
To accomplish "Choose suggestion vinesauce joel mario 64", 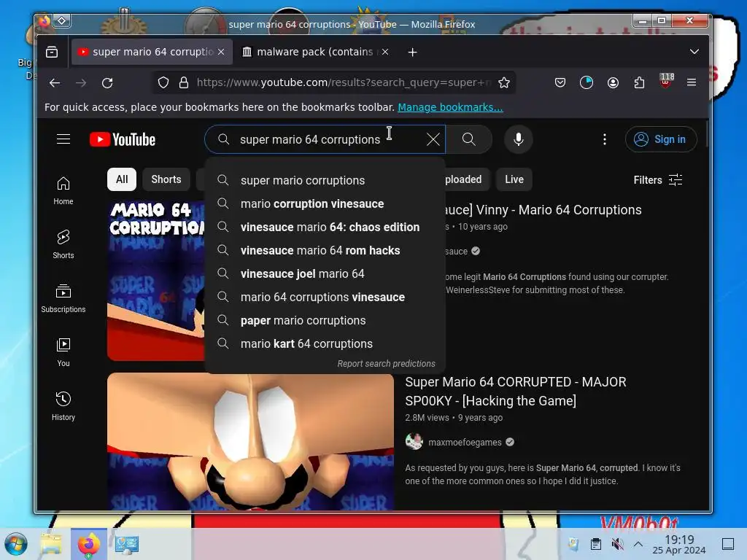I will pos(325,274).
